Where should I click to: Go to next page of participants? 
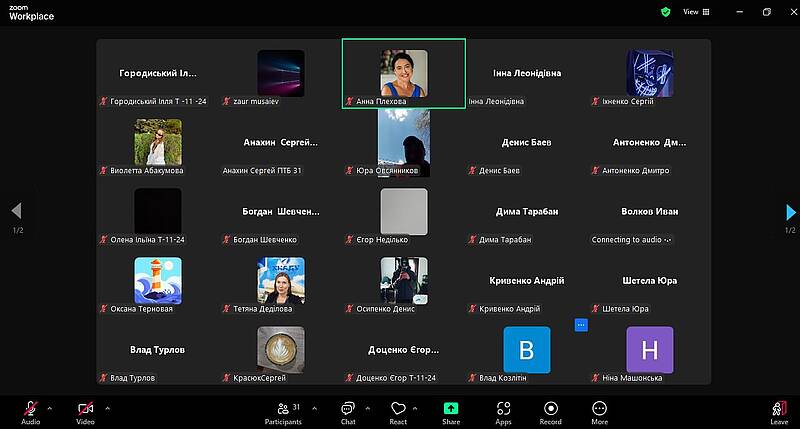(791, 212)
